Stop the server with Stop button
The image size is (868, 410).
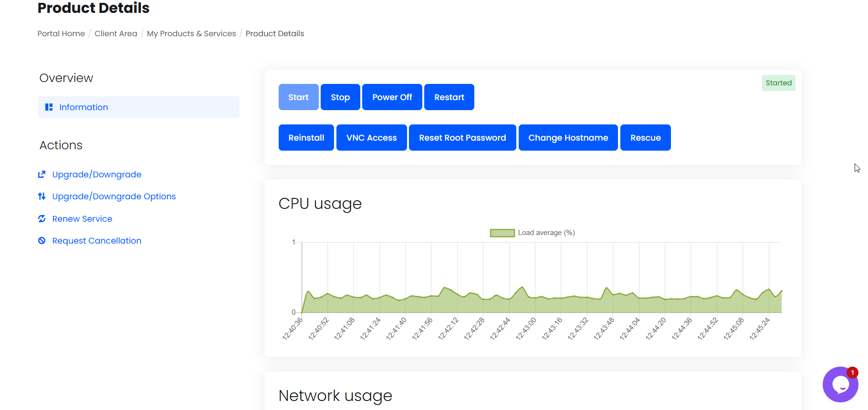click(340, 97)
